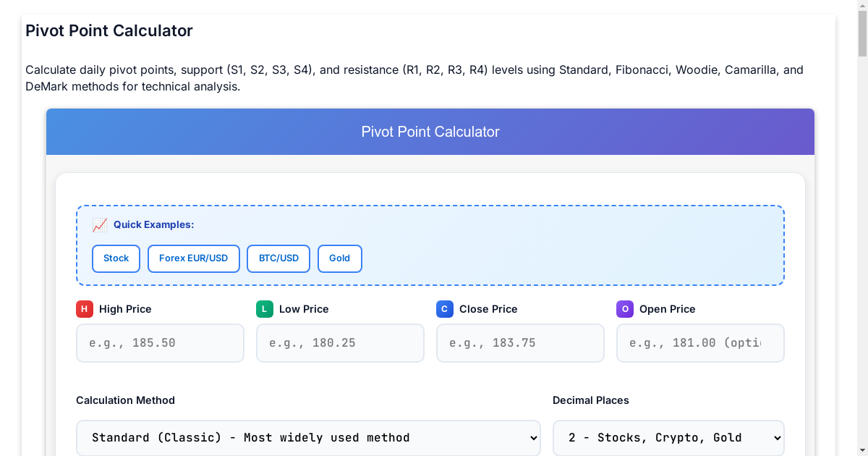Click the green L badge beside Low Price
Image resolution: width=868 pixels, height=456 pixels.
(x=264, y=309)
